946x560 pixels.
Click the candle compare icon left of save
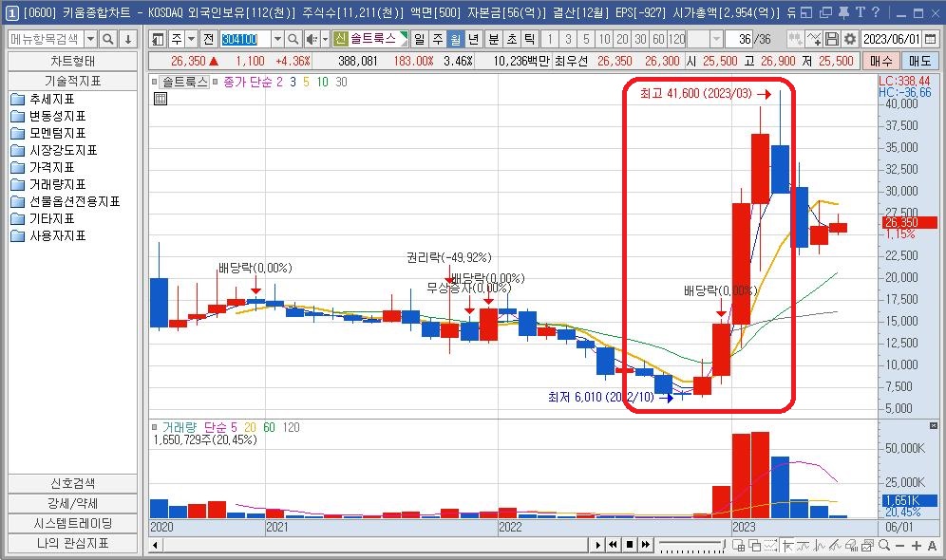click(x=796, y=39)
